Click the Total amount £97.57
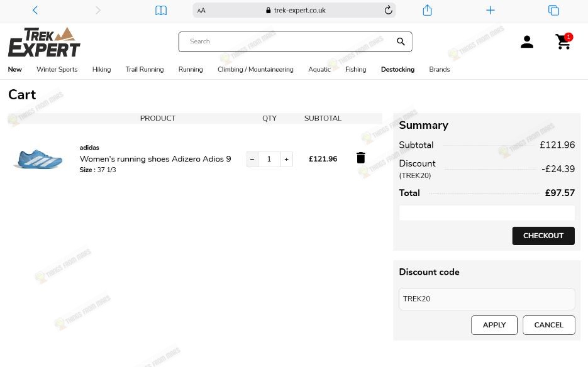The width and height of the screenshot is (588, 367). click(x=560, y=193)
